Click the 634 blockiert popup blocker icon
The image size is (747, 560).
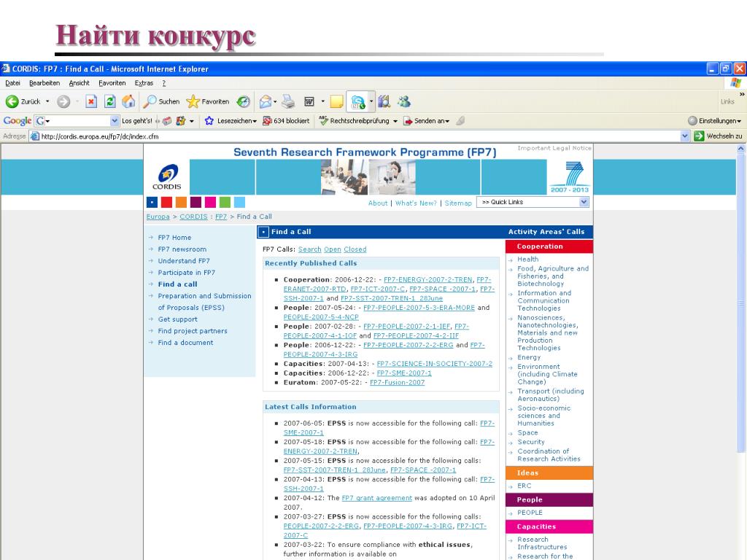point(267,121)
